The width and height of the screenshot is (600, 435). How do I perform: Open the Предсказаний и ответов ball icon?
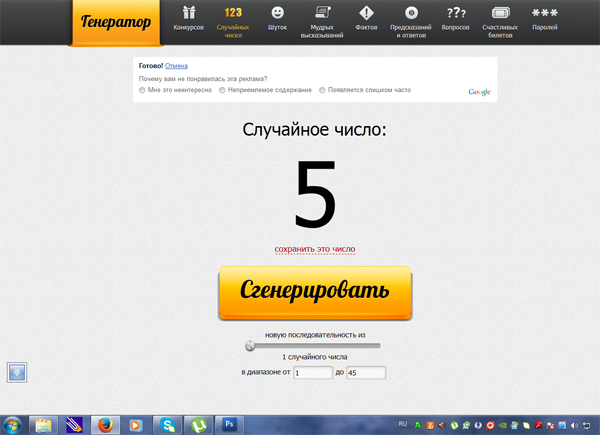coord(411,13)
